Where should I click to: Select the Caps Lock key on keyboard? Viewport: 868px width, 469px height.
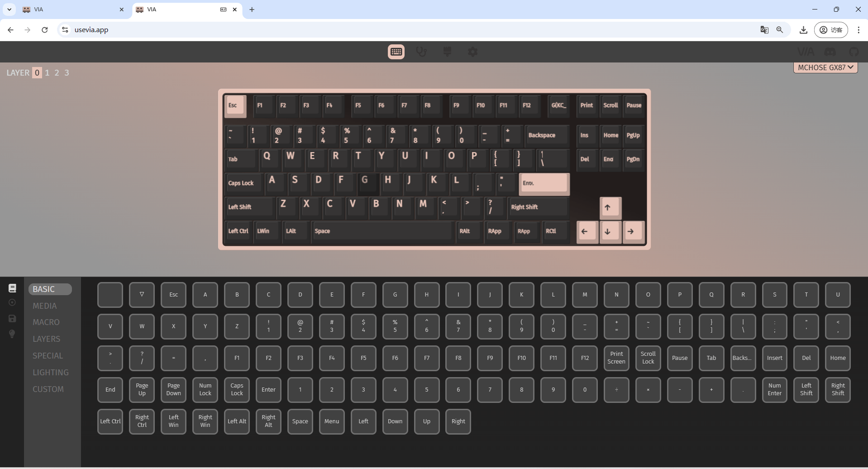click(x=243, y=183)
